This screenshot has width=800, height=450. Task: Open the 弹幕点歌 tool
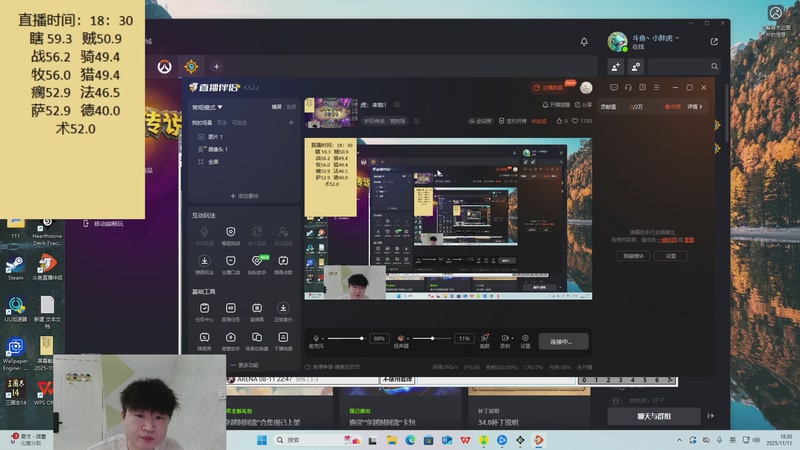283,265
